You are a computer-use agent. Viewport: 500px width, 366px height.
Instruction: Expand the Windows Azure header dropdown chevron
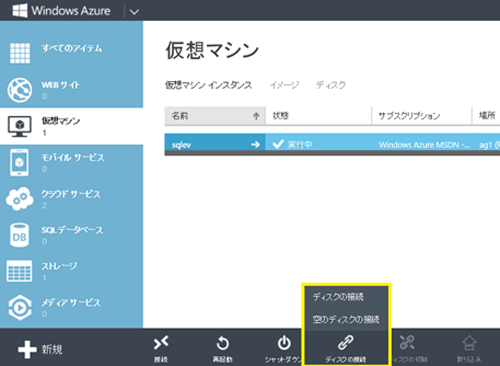pos(134,12)
